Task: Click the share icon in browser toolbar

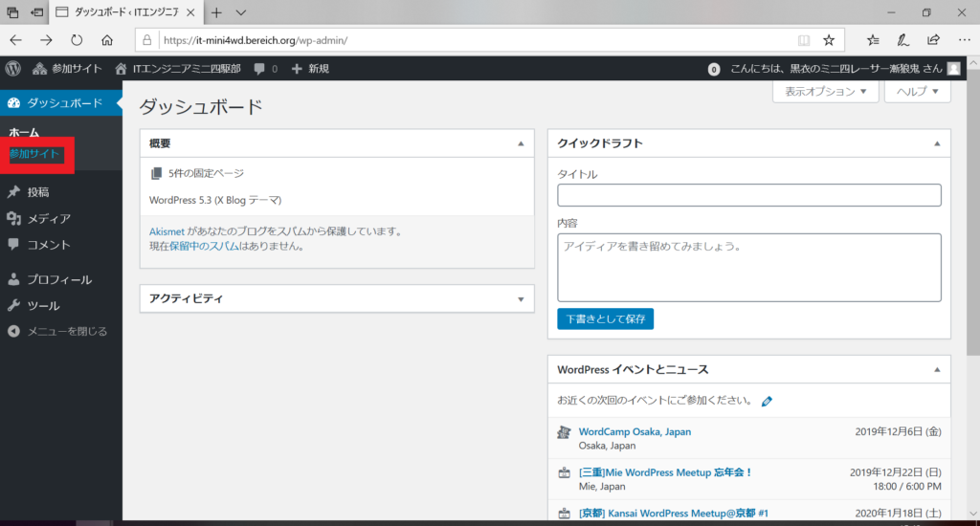Action: 932,40
